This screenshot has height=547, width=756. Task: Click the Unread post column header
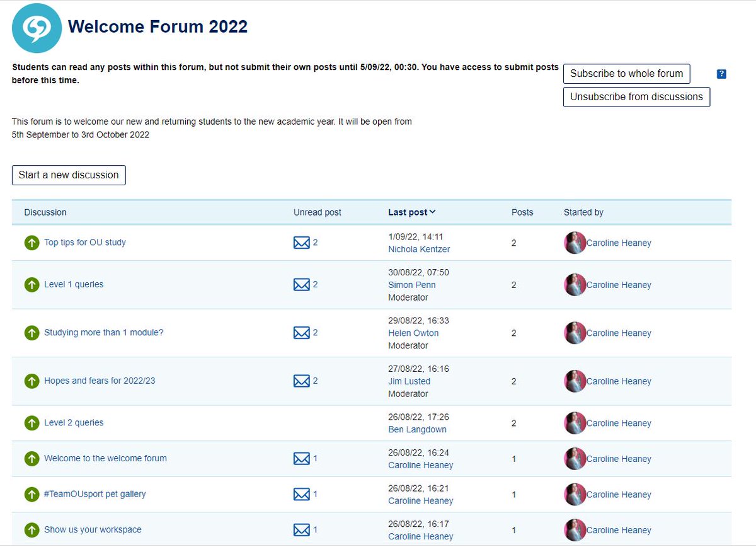coord(318,212)
